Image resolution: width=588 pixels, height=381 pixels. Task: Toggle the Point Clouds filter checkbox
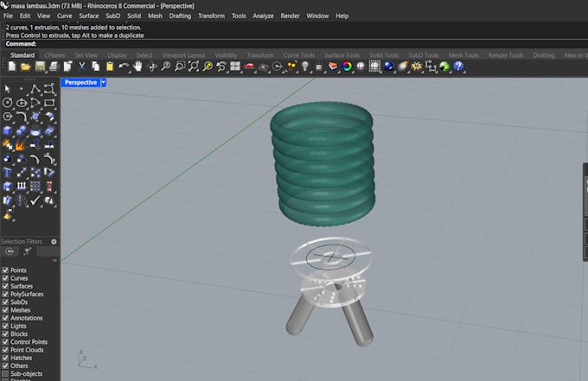5,350
